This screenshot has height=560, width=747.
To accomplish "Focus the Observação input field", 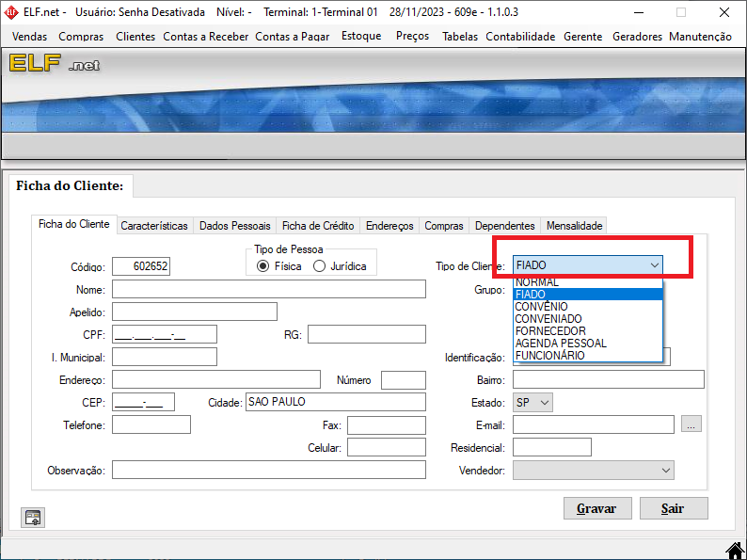I will (269, 470).
